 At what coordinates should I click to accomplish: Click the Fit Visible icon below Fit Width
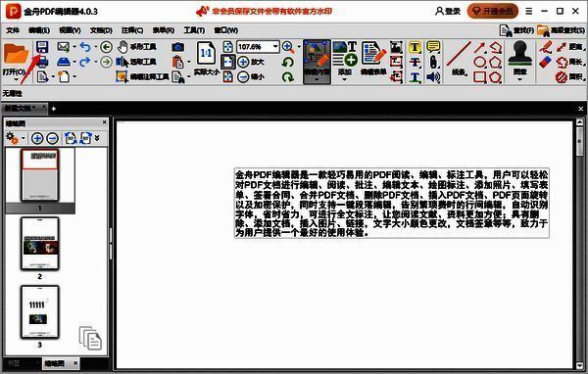[x=228, y=76]
